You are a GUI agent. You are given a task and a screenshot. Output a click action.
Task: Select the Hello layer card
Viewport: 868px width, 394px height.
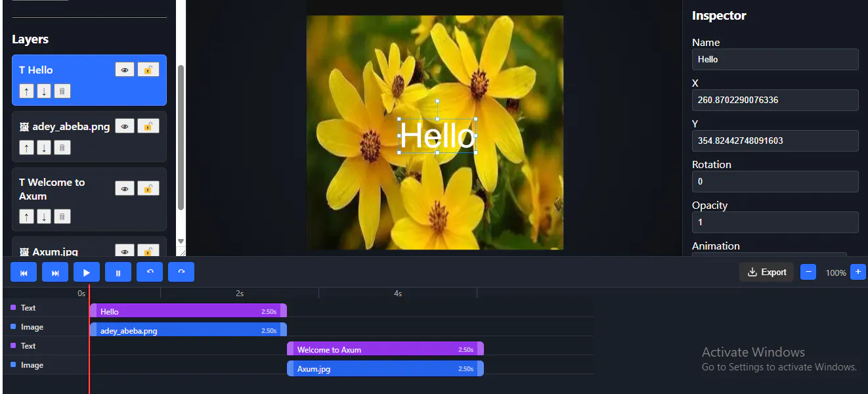point(89,80)
